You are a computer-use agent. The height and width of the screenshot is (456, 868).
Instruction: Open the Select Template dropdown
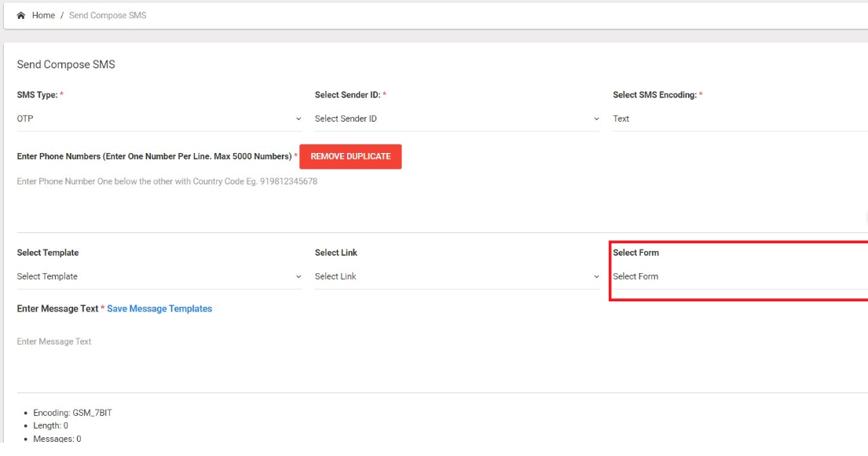159,276
